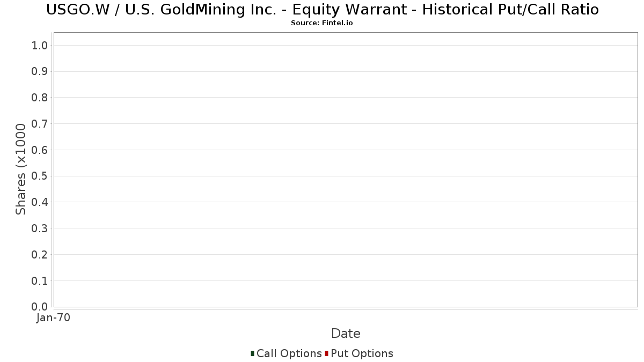Click the 0.5 y-axis tick label
Image resolution: width=644 pixels, height=362 pixels.
pyautogui.click(x=40, y=176)
